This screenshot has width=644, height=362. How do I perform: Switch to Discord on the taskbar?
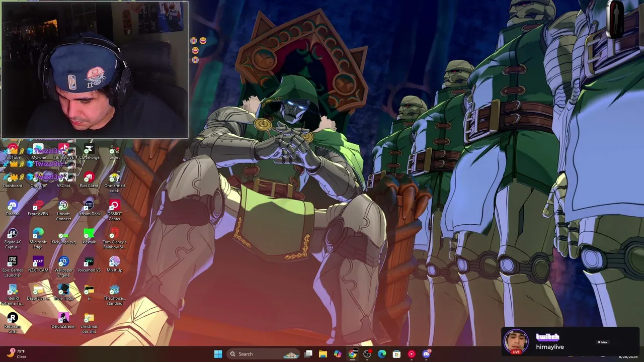(426, 354)
